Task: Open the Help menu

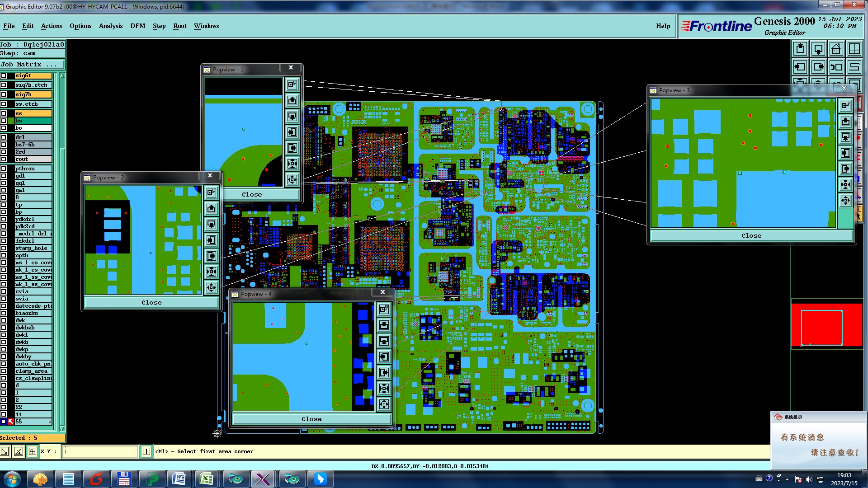Action: [663, 26]
